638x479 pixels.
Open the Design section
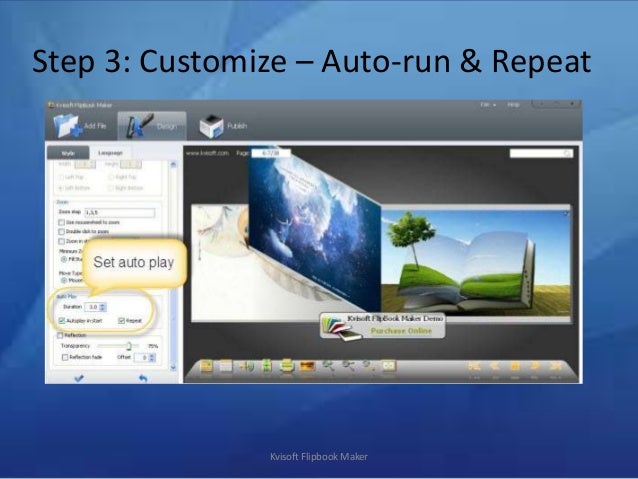(x=152, y=126)
